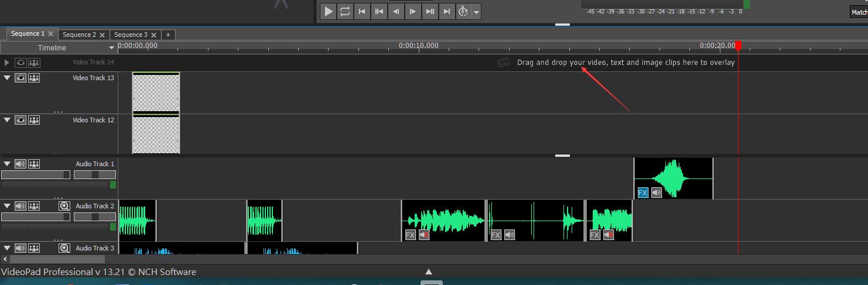
Task: Collapse the Video Track 13 row
Action: coord(7,78)
